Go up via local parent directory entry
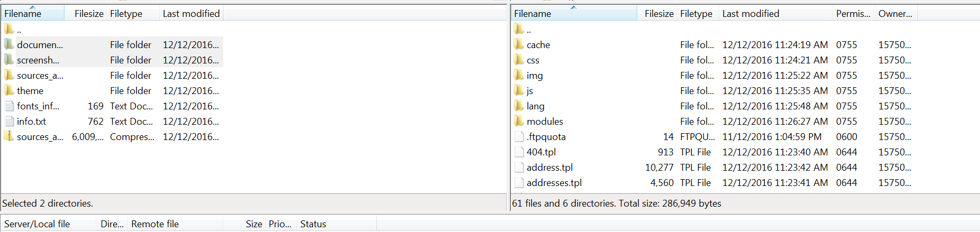This screenshot has height=232, width=980. click(13, 29)
